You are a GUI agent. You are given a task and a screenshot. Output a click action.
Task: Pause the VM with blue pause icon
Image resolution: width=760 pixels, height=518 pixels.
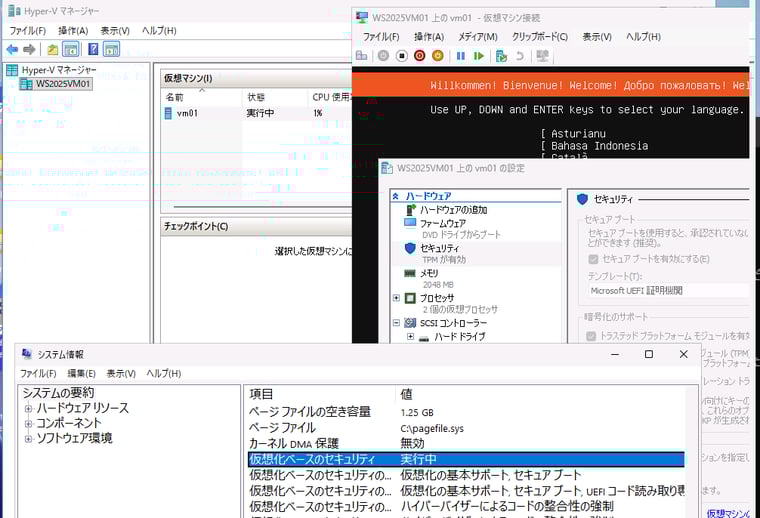pyautogui.click(x=460, y=56)
